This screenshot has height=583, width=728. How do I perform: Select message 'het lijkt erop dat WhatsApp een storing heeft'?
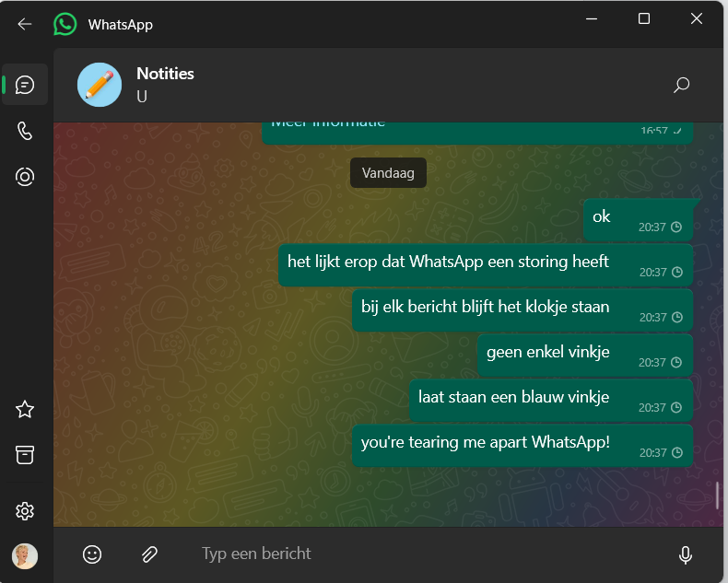pyautogui.click(x=486, y=265)
